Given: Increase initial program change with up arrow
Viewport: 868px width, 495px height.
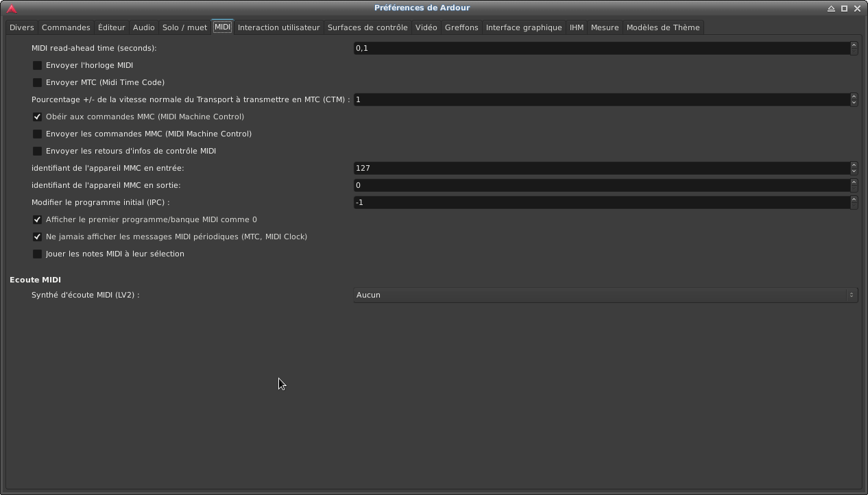Looking at the screenshot, I should [x=854, y=200].
